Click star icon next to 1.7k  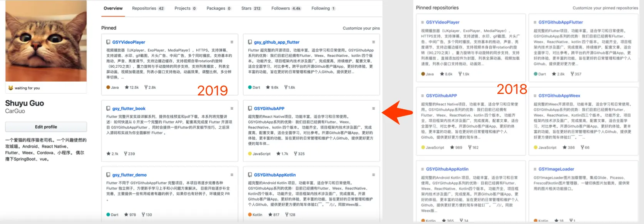[x=278, y=154]
